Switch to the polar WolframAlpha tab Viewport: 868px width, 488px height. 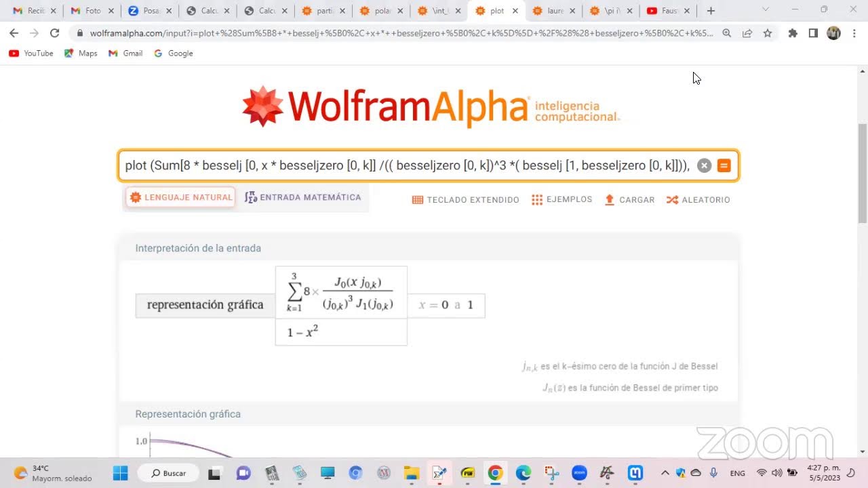coord(381,11)
